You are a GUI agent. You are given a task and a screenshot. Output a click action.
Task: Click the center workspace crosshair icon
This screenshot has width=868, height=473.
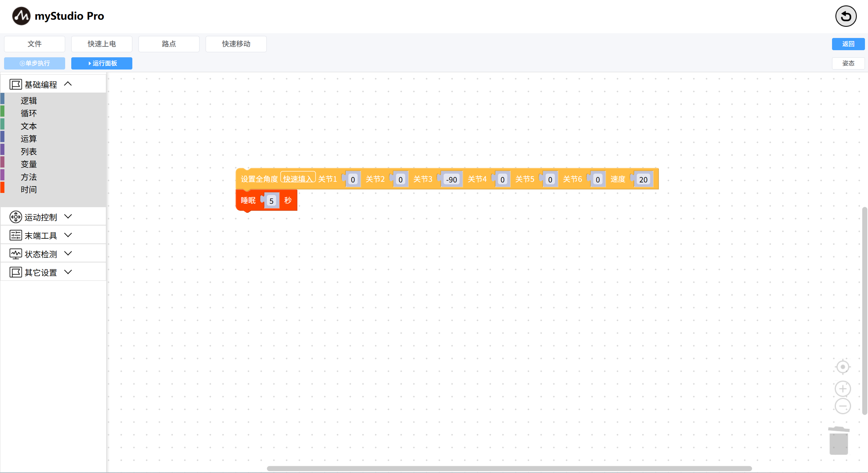[842, 367]
